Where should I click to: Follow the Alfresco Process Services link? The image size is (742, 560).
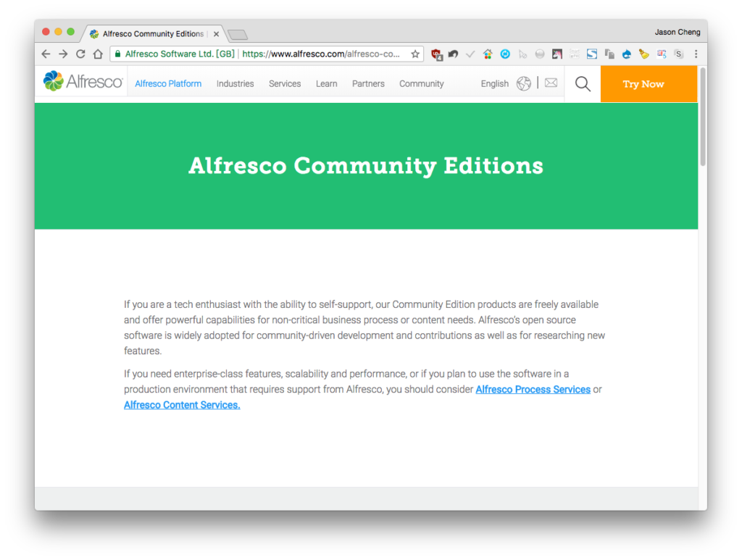point(533,389)
